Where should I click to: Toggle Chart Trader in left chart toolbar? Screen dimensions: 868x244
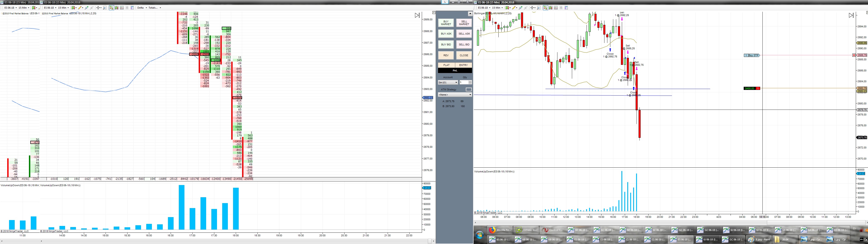coord(111,7)
